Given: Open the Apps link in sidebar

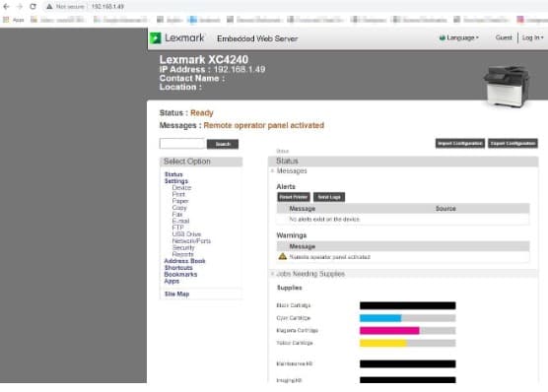Looking at the screenshot, I should click(x=171, y=281).
